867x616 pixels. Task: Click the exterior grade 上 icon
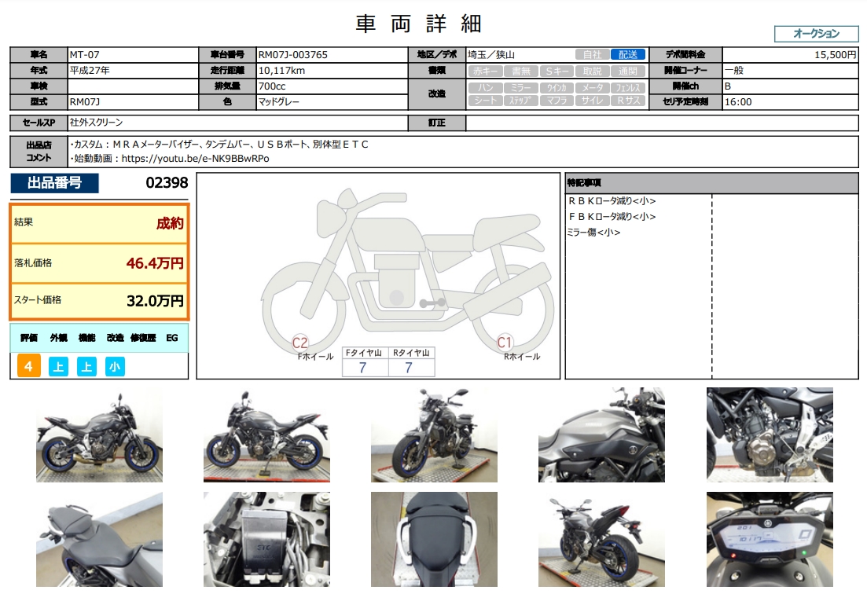58,367
